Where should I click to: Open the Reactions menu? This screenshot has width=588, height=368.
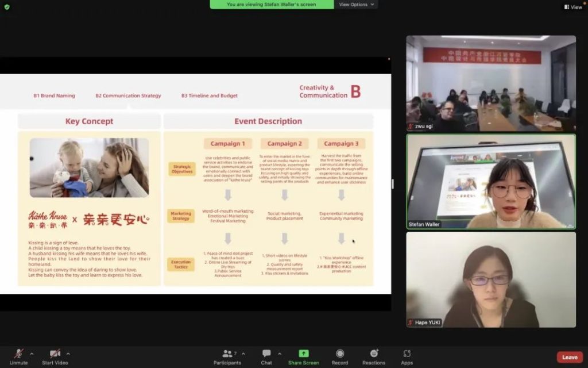tap(374, 356)
